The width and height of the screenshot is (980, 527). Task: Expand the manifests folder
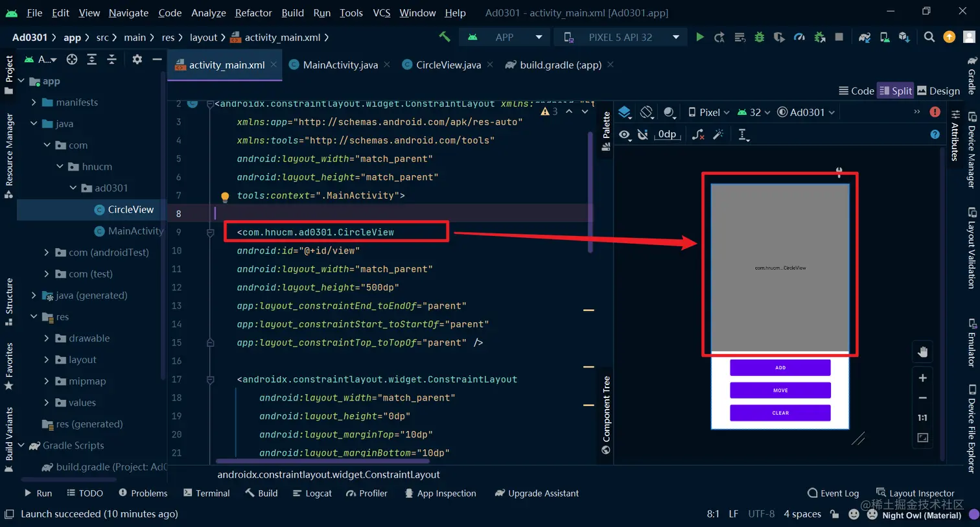[34, 102]
